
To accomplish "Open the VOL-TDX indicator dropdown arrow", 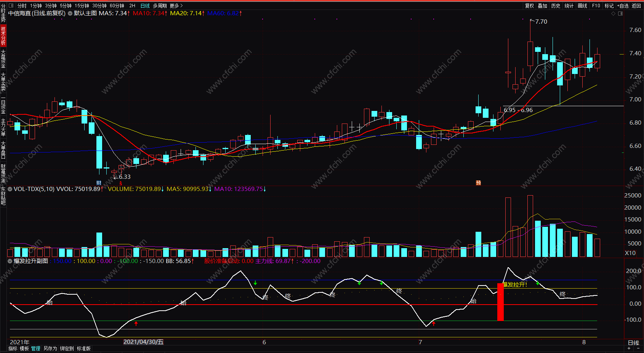I will pyautogui.click(x=10, y=189).
